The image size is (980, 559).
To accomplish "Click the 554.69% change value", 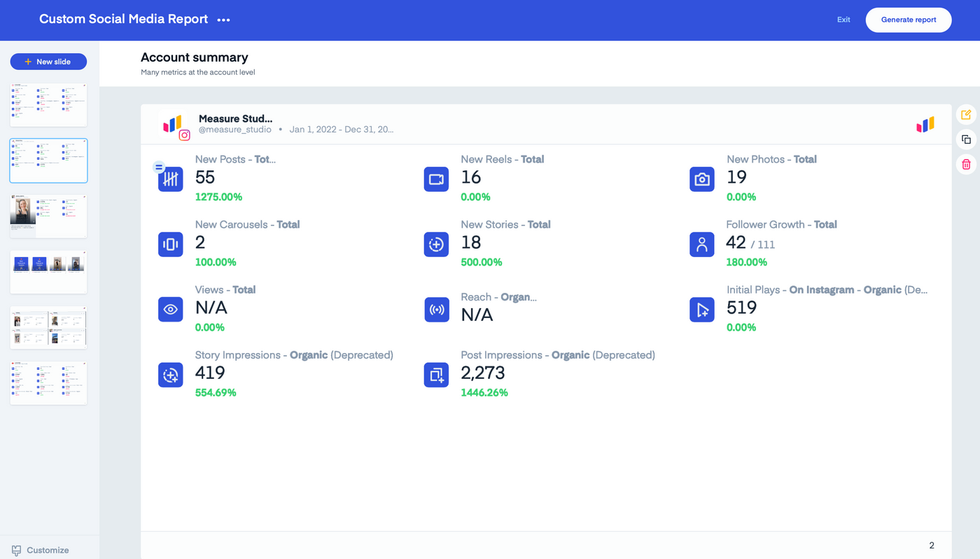I will point(216,393).
